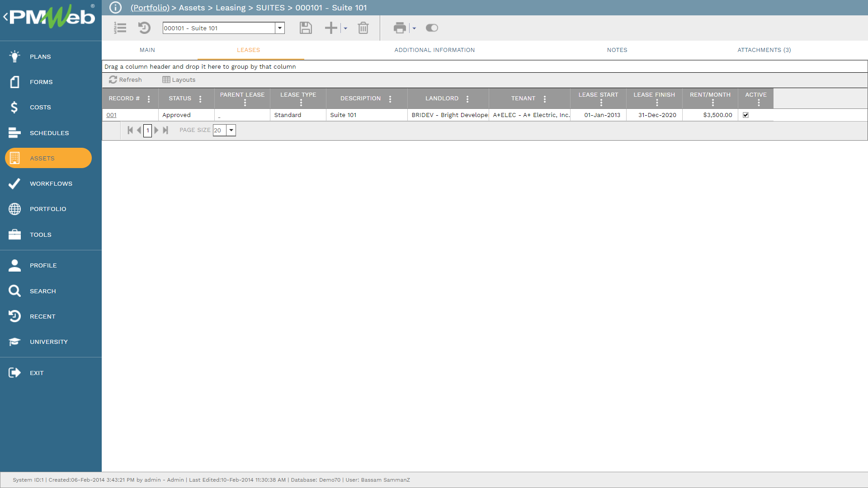The width and height of the screenshot is (868, 488).
Task: Click the Delete trash can icon
Action: 363,28
